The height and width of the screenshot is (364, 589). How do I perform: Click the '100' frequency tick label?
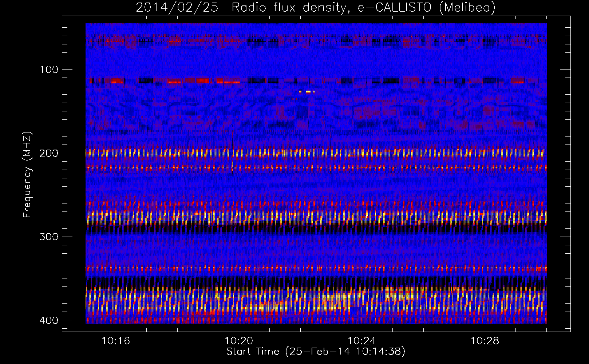(49, 70)
